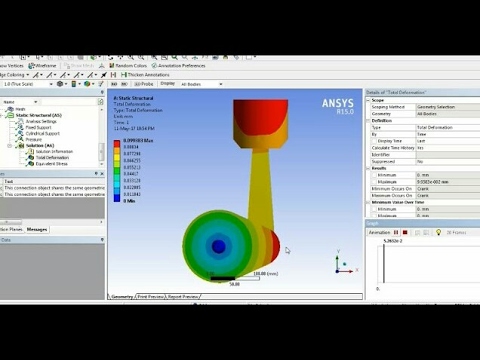Screen dimensions: 480x360
Task: Click the Geometry Selection scoping value
Action: (x=448, y=107)
